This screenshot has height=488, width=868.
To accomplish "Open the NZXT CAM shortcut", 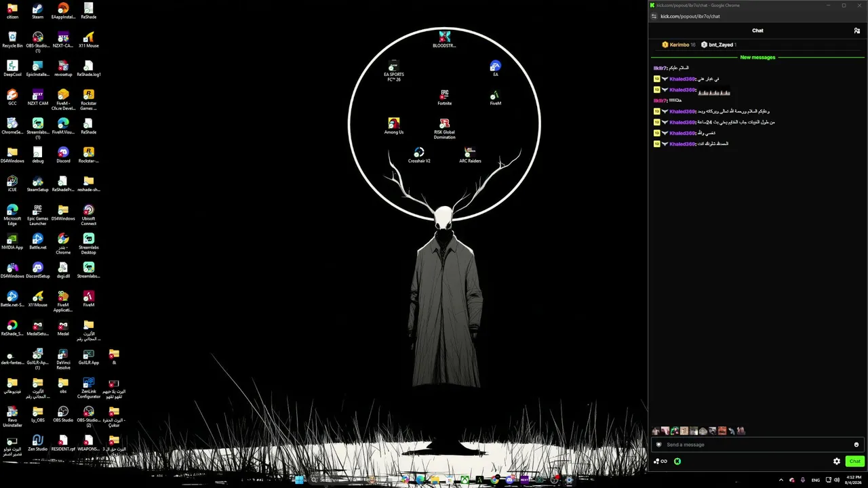I will click(37, 97).
